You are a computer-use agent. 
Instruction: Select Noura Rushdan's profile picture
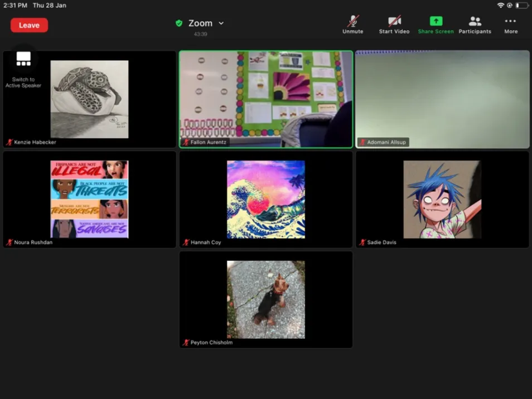(89, 199)
